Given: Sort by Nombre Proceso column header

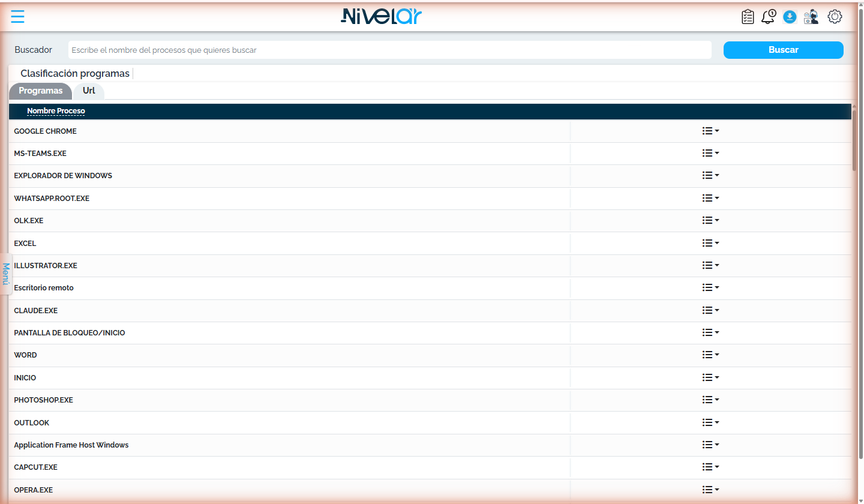Looking at the screenshot, I should (x=56, y=111).
